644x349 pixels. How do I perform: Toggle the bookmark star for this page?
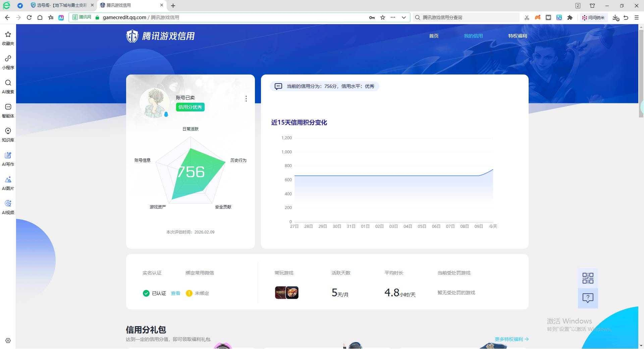click(x=382, y=17)
